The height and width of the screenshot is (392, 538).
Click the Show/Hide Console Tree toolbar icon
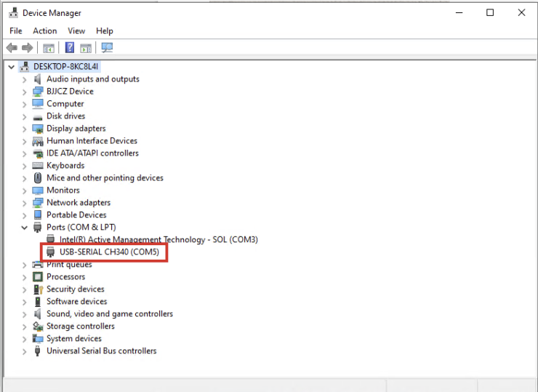pyautogui.click(x=49, y=48)
